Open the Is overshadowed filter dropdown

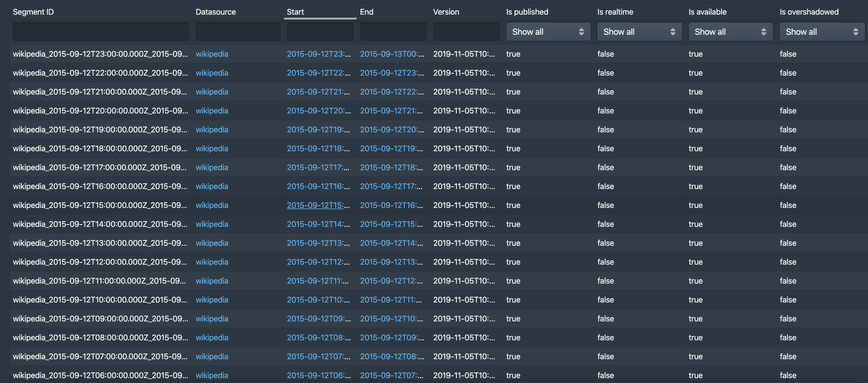[821, 32]
